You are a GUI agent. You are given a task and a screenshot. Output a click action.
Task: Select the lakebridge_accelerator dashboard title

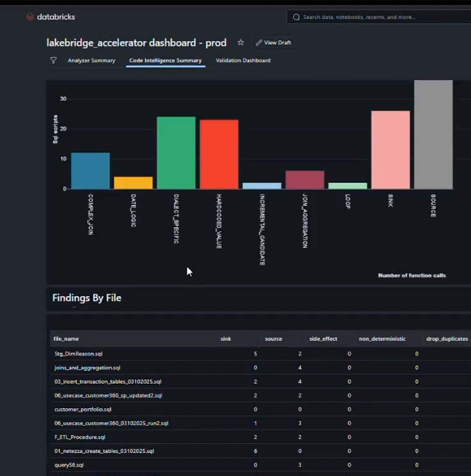coord(137,43)
